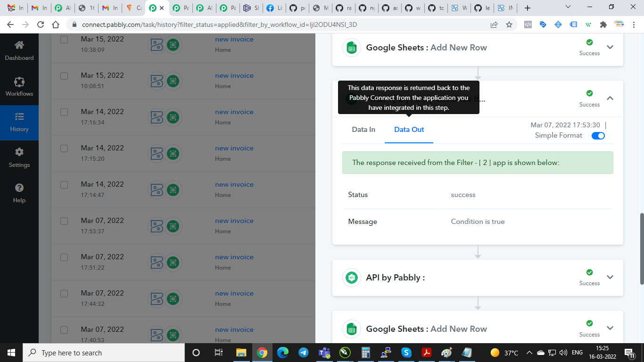Open Calculator from the taskbar
Screen dimensions: 644x362
coord(365,353)
